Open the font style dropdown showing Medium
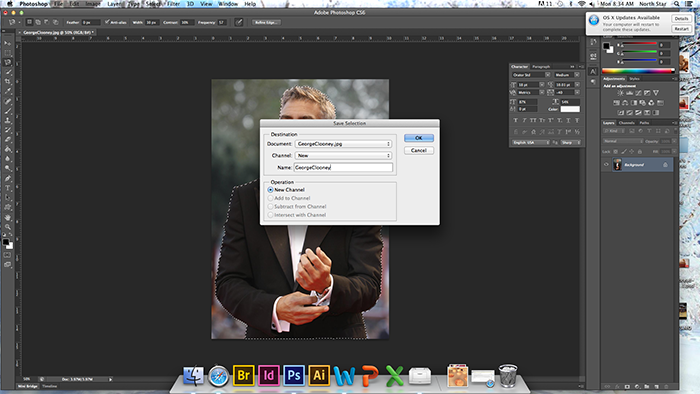Viewport: 700px width, 394px height. 567,75
